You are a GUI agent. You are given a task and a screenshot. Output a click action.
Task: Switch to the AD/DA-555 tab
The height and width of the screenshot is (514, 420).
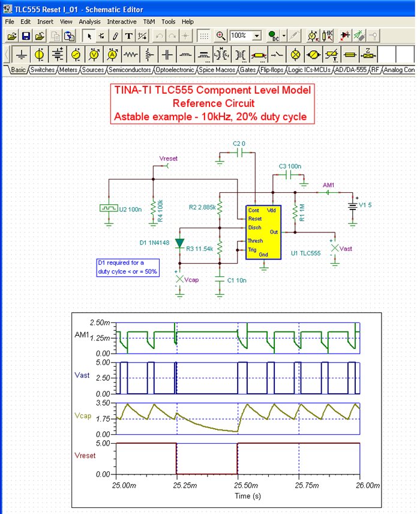tap(351, 70)
